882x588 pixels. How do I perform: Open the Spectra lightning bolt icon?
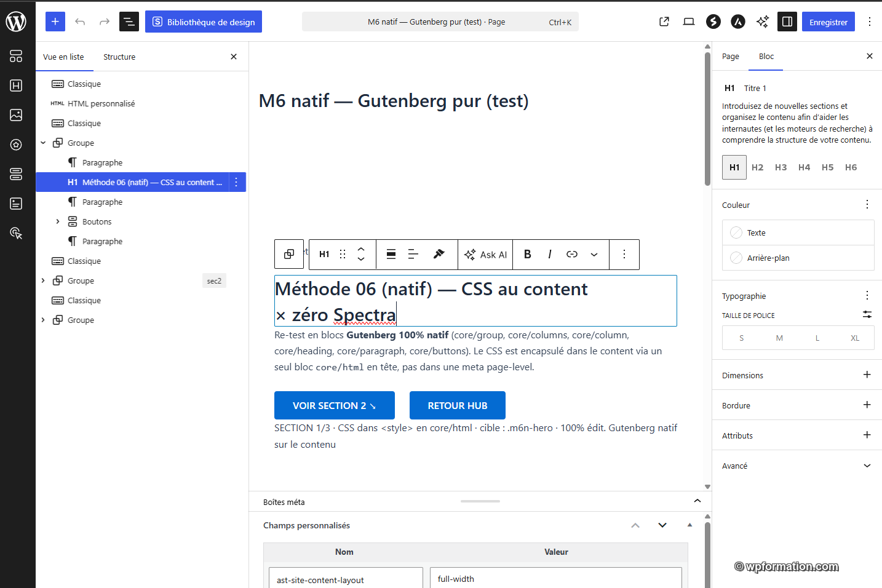[713, 22]
